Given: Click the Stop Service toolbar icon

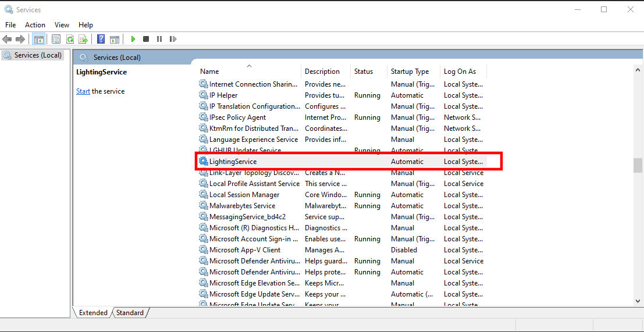Looking at the screenshot, I should 146,39.
